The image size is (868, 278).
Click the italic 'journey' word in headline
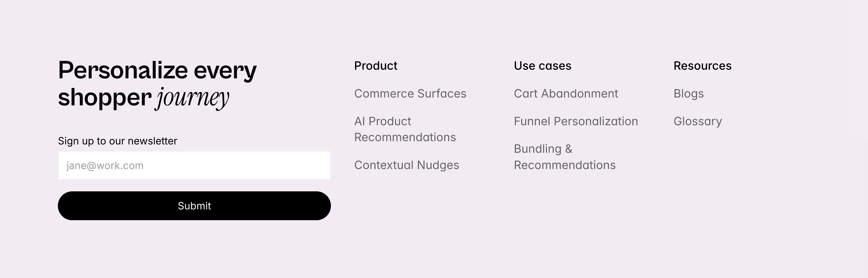coord(192,98)
